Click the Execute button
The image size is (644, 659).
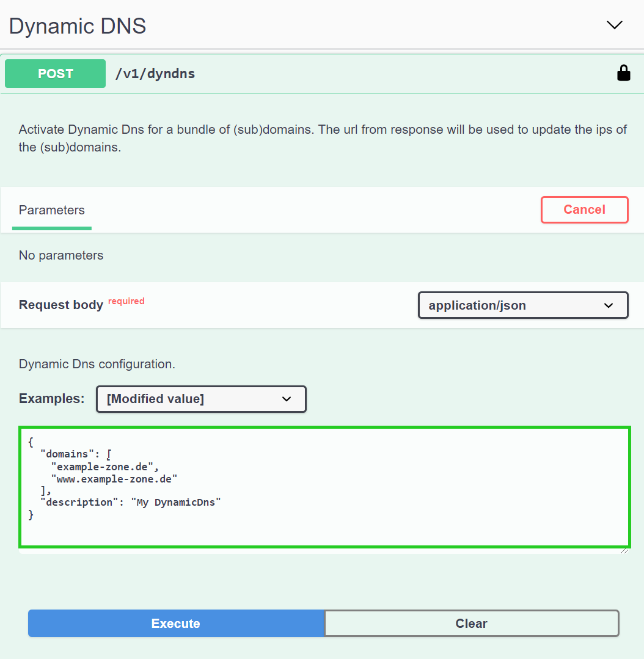coord(176,624)
